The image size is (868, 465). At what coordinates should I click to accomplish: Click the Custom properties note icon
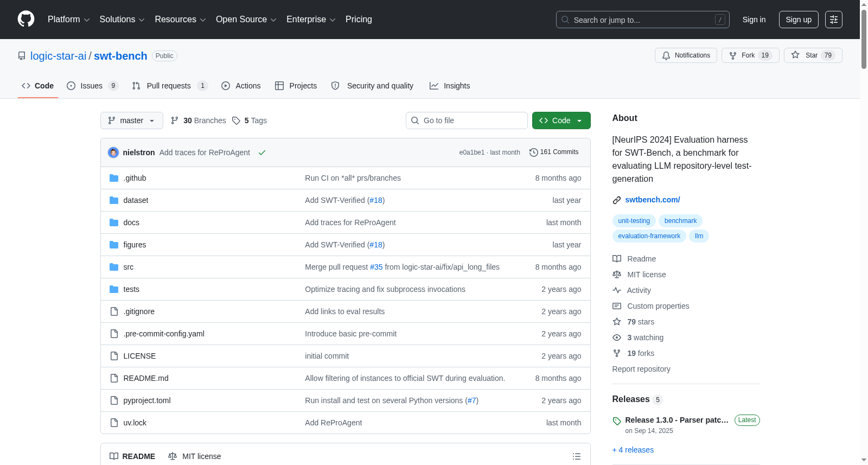point(617,306)
